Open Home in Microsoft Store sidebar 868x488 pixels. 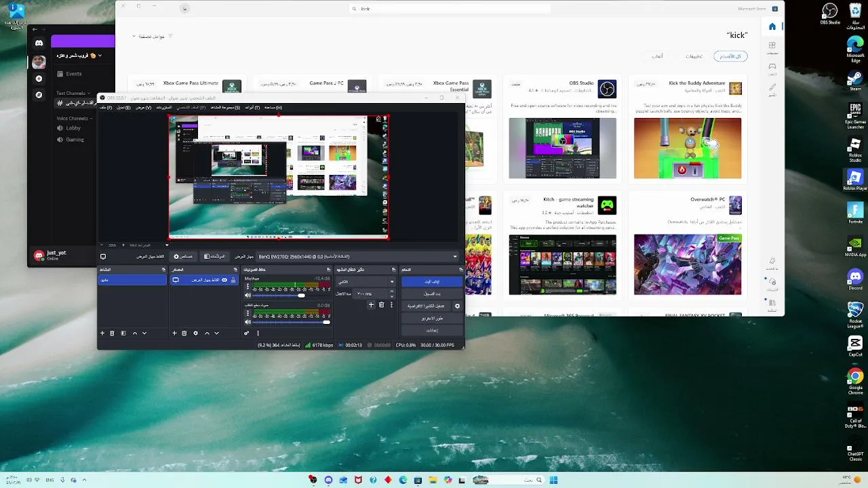click(772, 26)
